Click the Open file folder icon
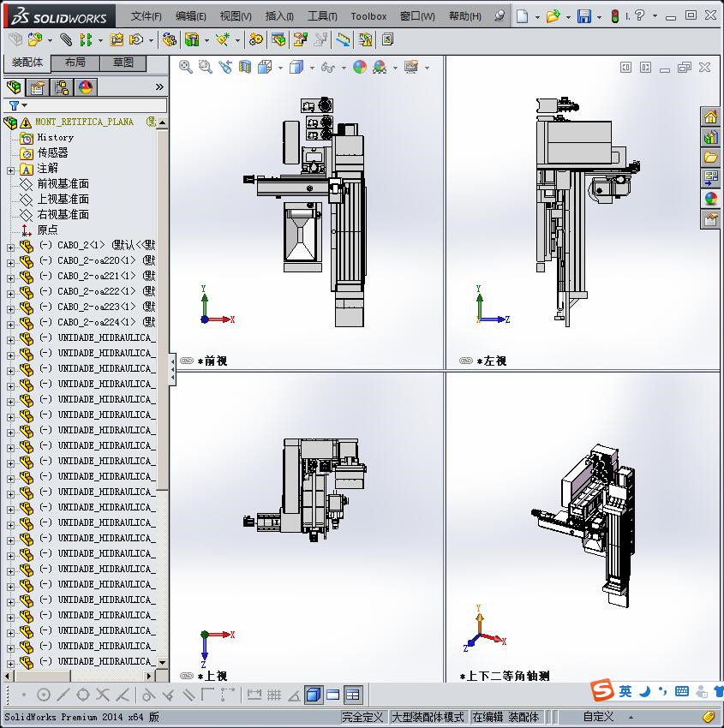724x728 pixels. click(553, 16)
